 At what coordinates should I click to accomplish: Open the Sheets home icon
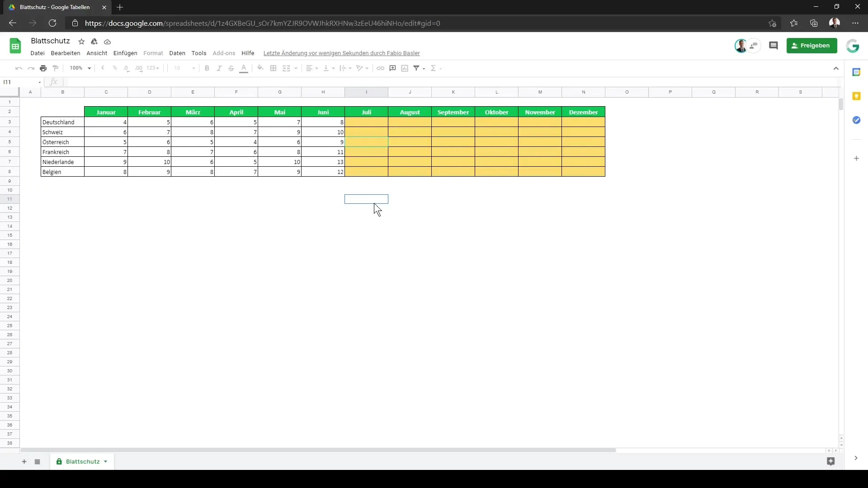click(15, 46)
